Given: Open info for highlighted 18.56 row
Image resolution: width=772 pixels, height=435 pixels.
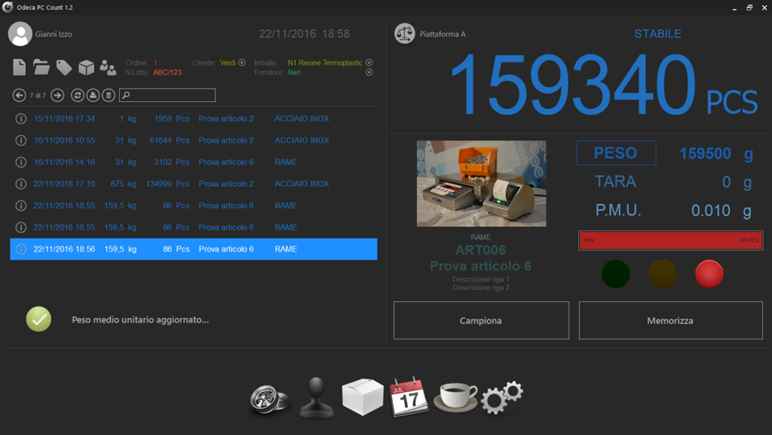Looking at the screenshot, I should (x=21, y=249).
